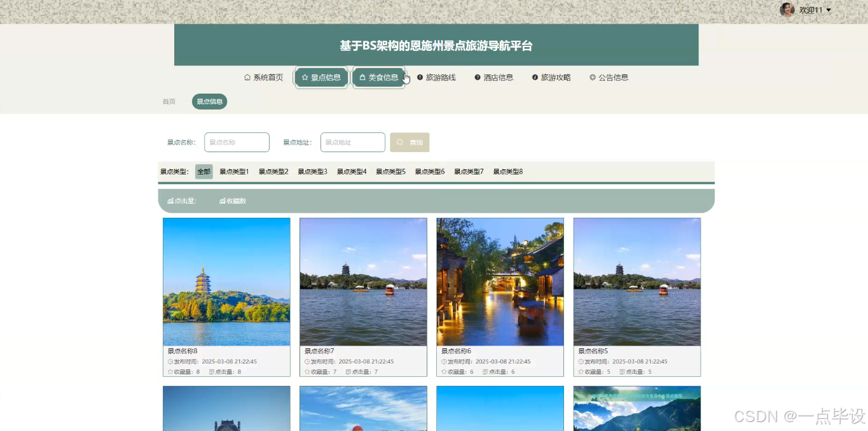The height and width of the screenshot is (431, 868).
Task: Sort by 点击量
Action: tap(182, 201)
